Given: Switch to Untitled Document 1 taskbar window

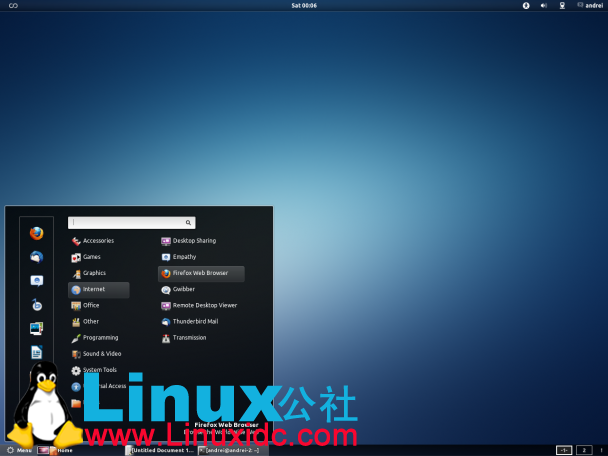Looking at the screenshot, I should pyautogui.click(x=160, y=450).
